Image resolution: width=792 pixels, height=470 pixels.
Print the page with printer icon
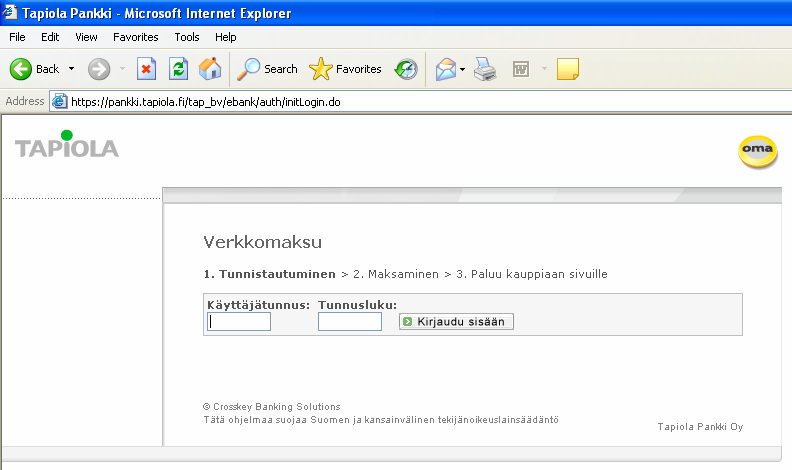point(485,69)
